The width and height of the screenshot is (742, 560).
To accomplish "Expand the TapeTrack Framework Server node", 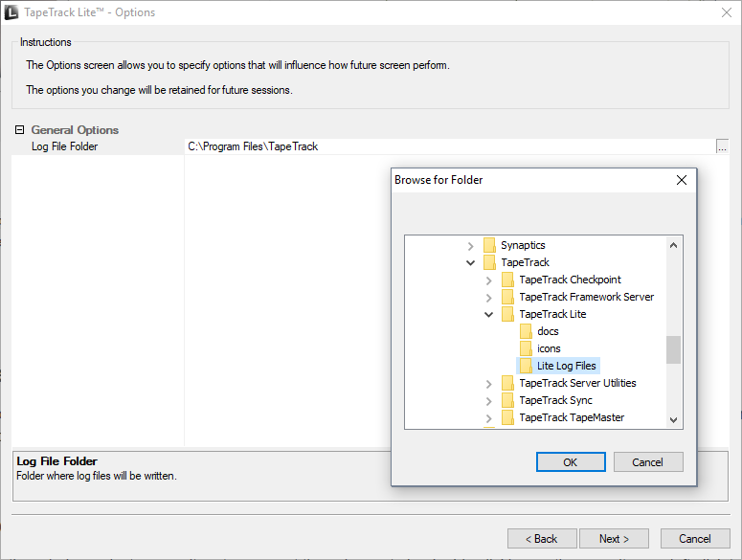I will [x=489, y=298].
